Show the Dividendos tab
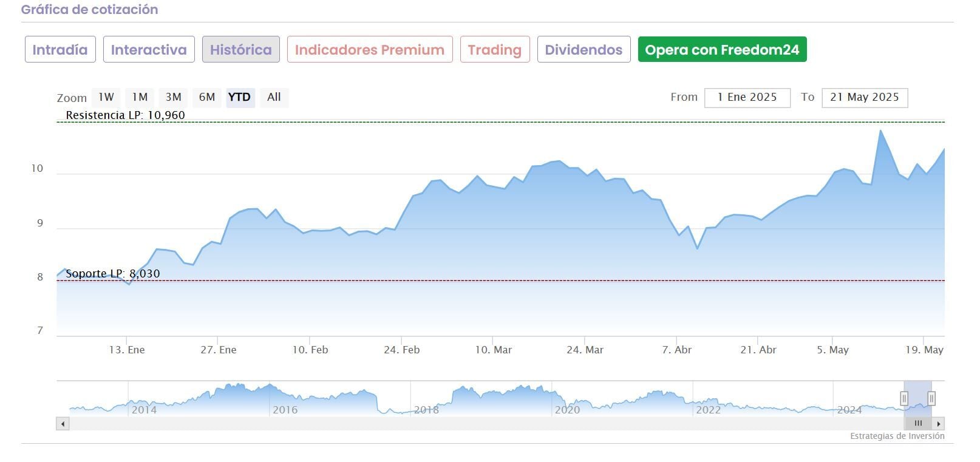The image size is (980, 462). pyautogui.click(x=584, y=50)
